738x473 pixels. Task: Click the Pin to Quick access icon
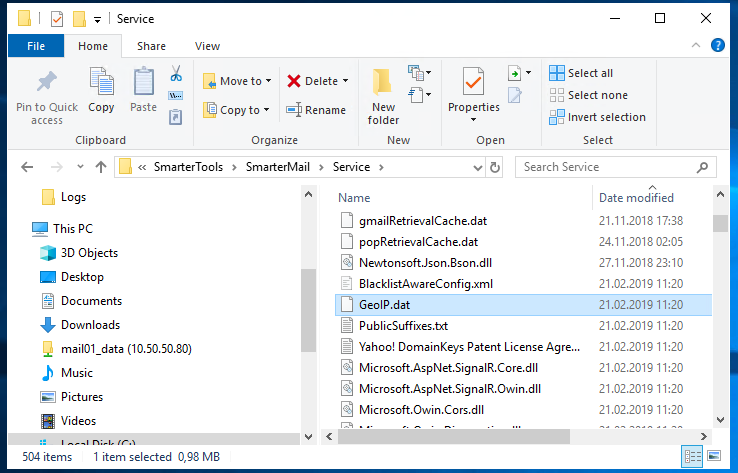pyautogui.click(x=46, y=84)
